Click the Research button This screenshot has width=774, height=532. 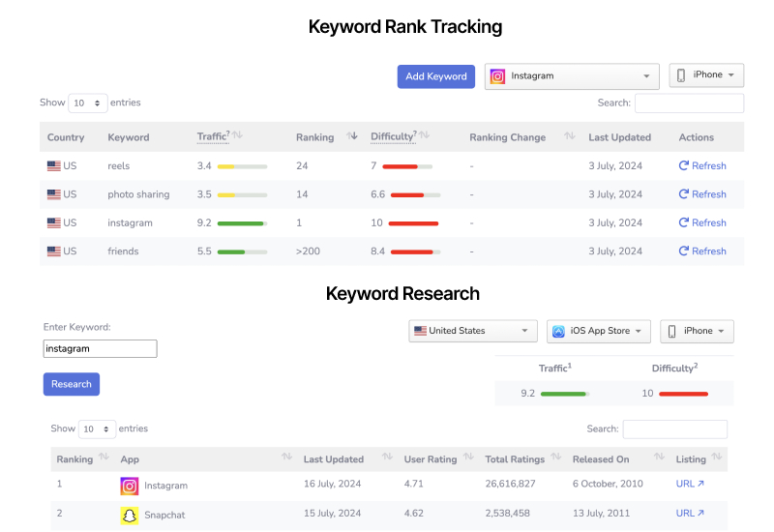tap(72, 384)
